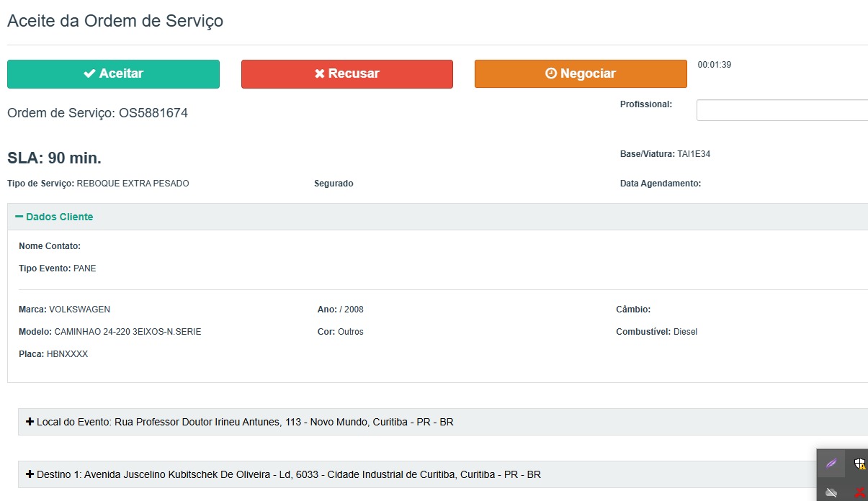Click the OneDrive cloud tray icon
Viewport: 868px width, 501px height.
click(x=831, y=492)
